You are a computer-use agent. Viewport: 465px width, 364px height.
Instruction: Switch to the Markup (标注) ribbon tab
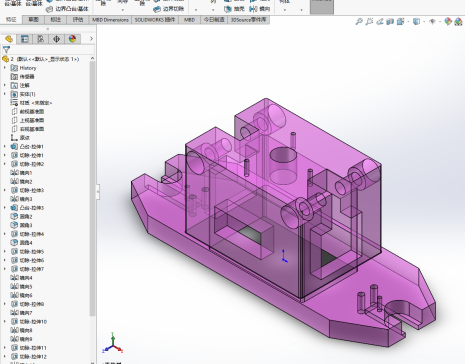click(x=56, y=20)
